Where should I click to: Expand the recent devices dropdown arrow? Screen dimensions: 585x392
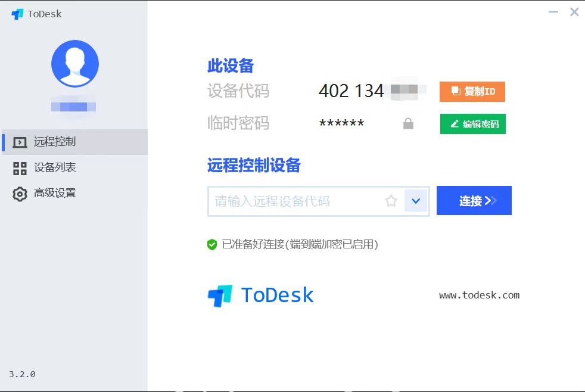click(416, 201)
